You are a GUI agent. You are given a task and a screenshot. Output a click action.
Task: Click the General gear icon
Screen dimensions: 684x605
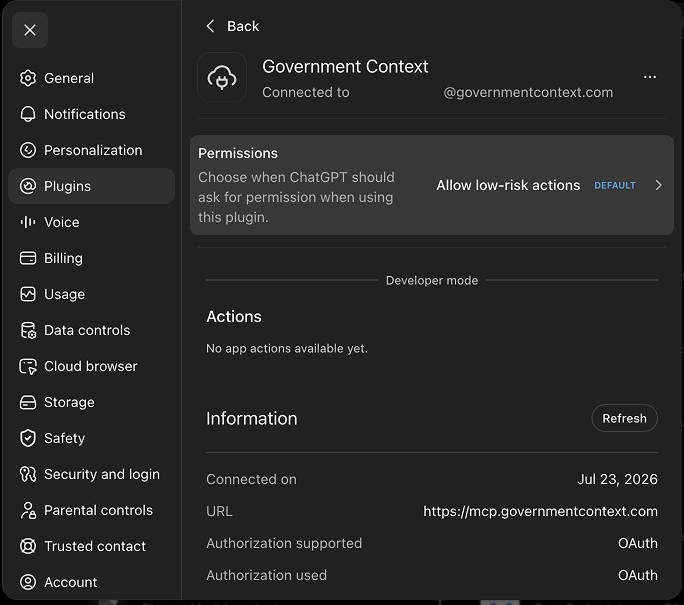coord(28,78)
